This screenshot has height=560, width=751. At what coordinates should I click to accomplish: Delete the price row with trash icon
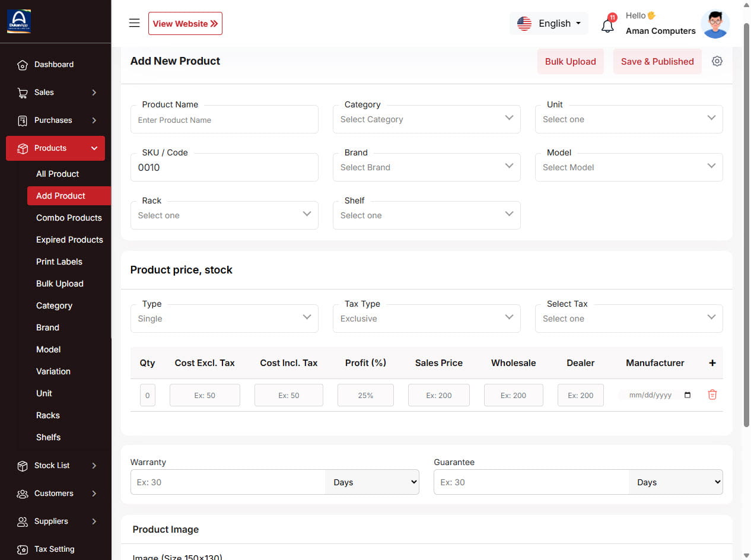click(712, 395)
